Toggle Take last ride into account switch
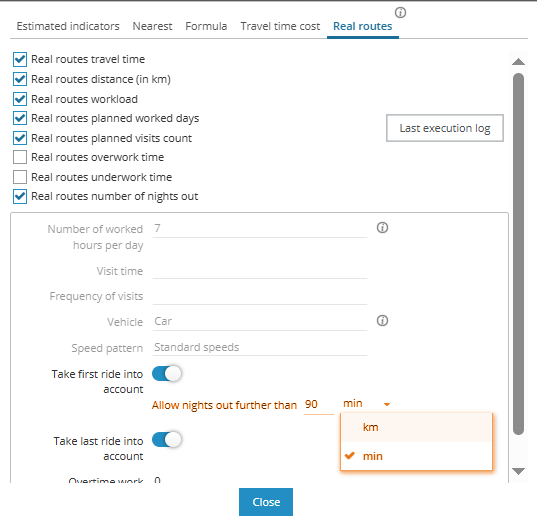 167,440
